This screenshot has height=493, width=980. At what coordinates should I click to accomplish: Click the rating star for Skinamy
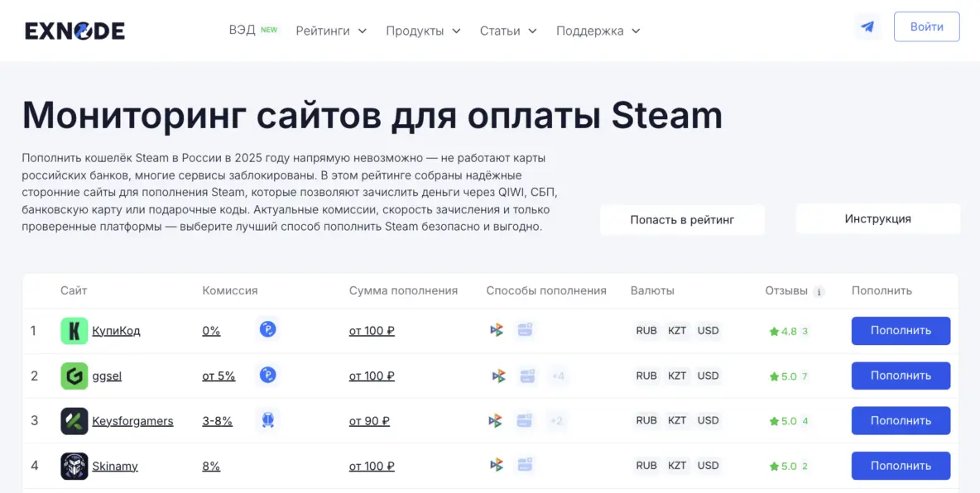coord(774,467)
